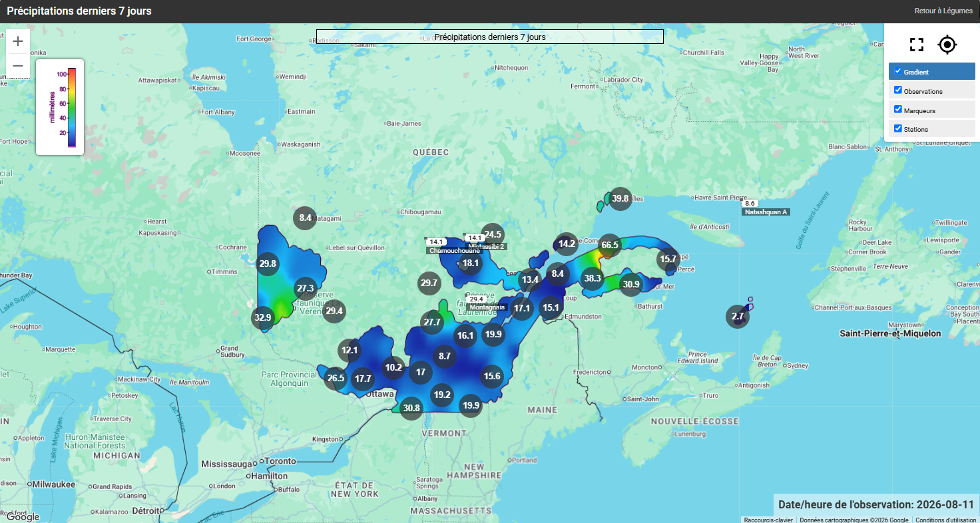The width and height of the screenshot is (980, 523).
Task: Turn off the Stations checkbox
Action: [x=898, y=128]
